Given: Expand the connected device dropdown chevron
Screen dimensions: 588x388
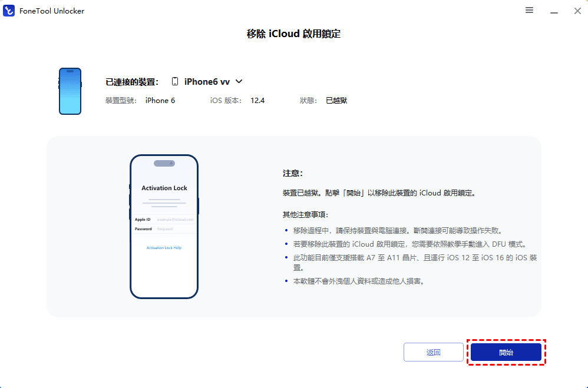Looking at the screenshot, I should (239, 82).
